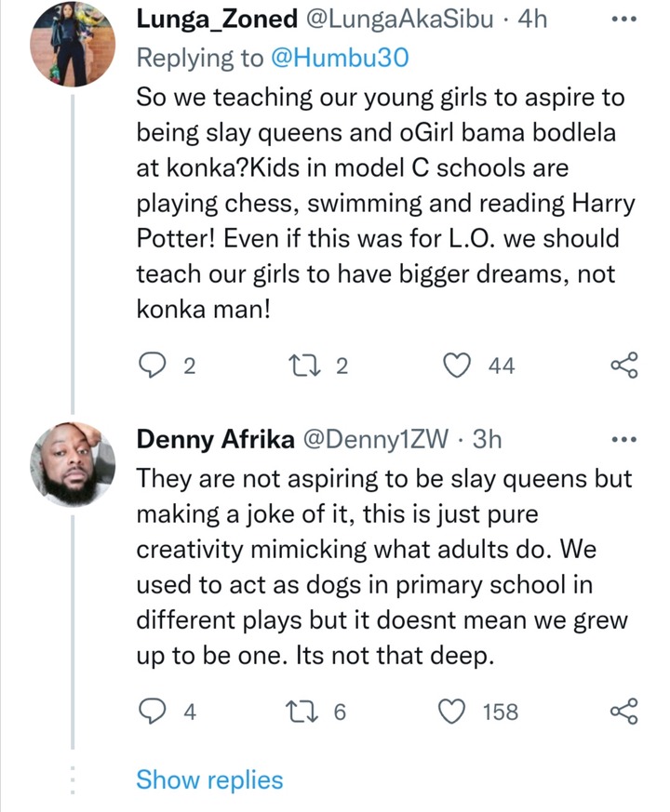
Task: Share Denny Afrika's tweet
Action: (x=624, y=711)
